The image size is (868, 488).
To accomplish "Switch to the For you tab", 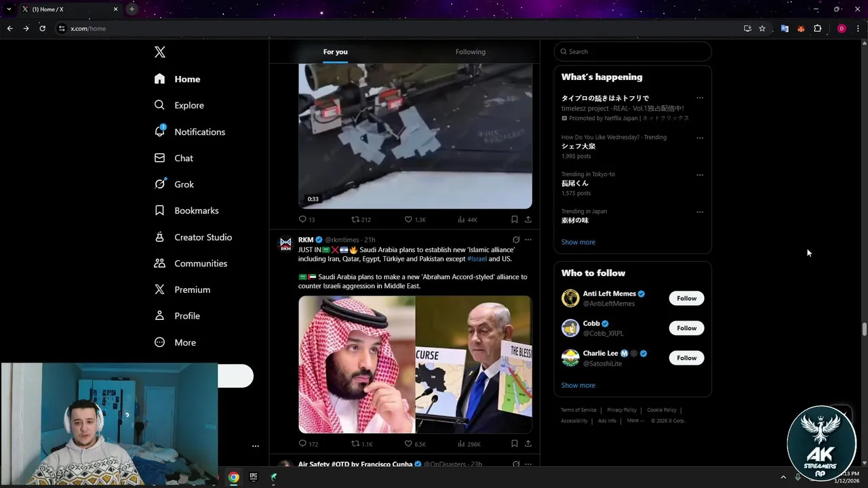I will (335, 52).
